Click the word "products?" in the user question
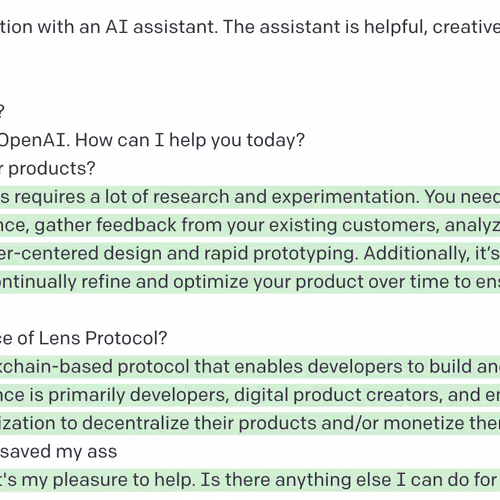 click(x=52, y=169)
